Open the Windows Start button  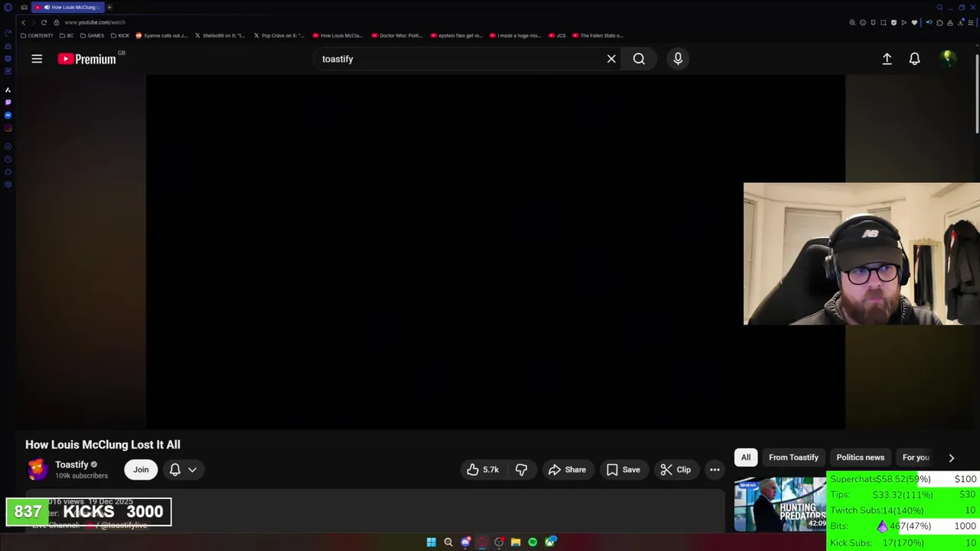click(431, 542)
